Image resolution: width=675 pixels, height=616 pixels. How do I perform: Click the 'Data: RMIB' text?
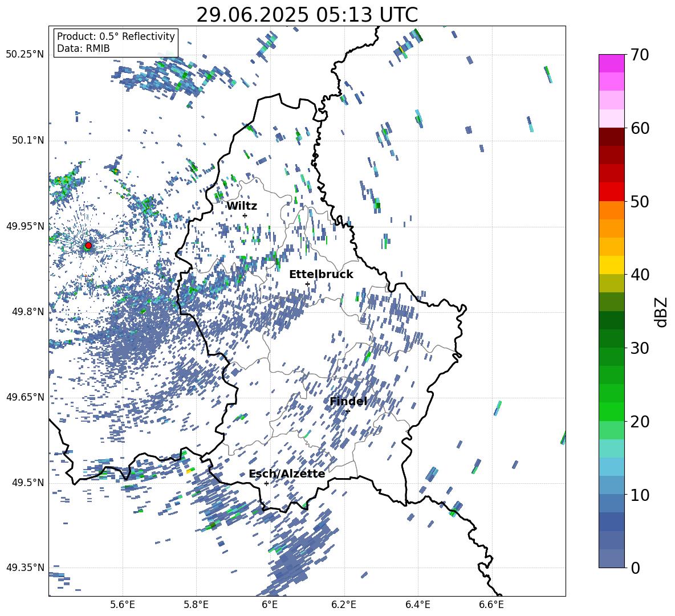[x=83, y=48]
